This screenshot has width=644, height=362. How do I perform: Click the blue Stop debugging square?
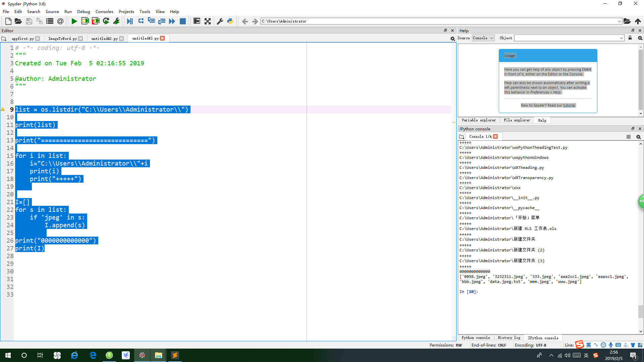(183, 21)
